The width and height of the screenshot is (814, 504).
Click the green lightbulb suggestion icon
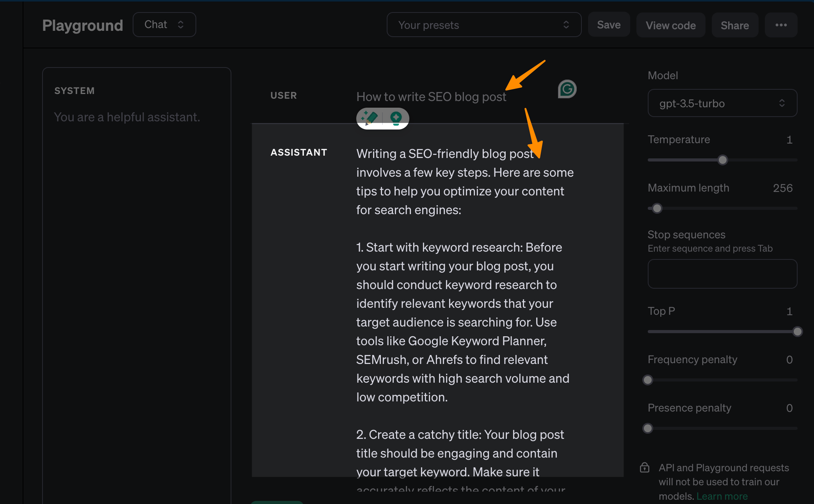pos(396,118)
